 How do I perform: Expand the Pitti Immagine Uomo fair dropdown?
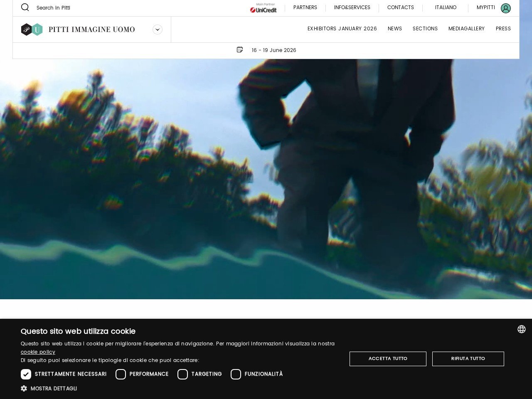pyautogui.click(x=158, y=30)
